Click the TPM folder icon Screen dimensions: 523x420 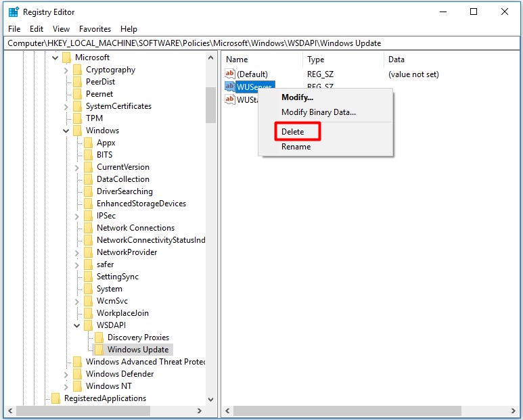pyautogui.click(x=77, y=118)
